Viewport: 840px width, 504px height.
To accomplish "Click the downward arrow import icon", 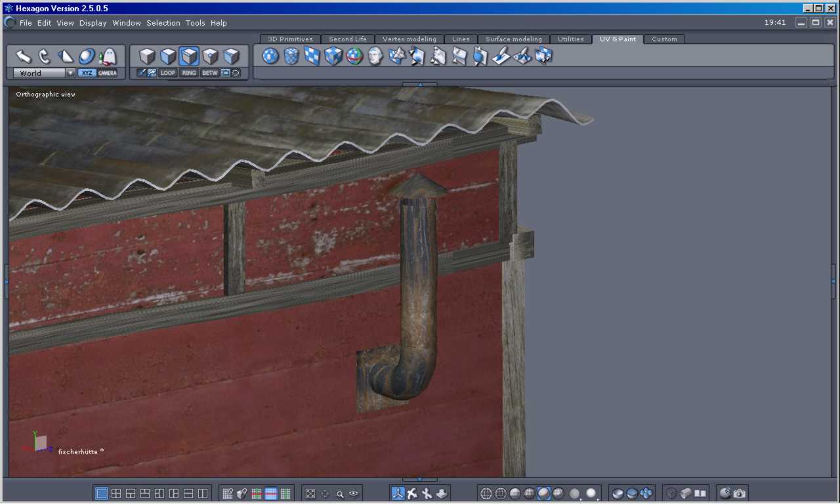I will pos(441,493).
